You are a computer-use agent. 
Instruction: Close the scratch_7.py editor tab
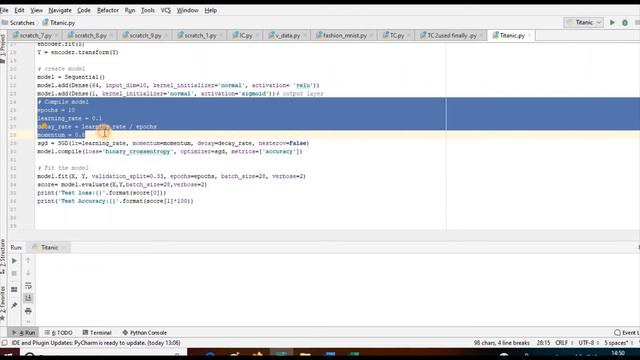coord(56,36)
